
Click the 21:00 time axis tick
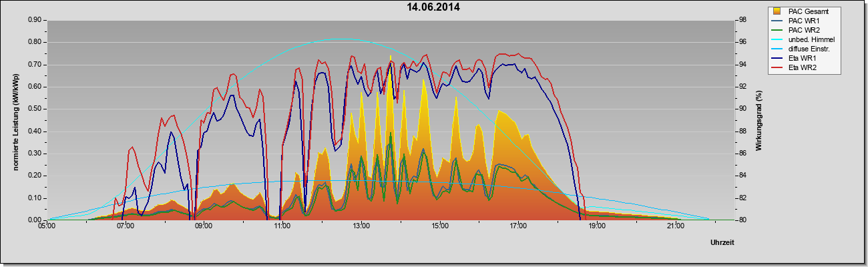(x=675, y=227)
